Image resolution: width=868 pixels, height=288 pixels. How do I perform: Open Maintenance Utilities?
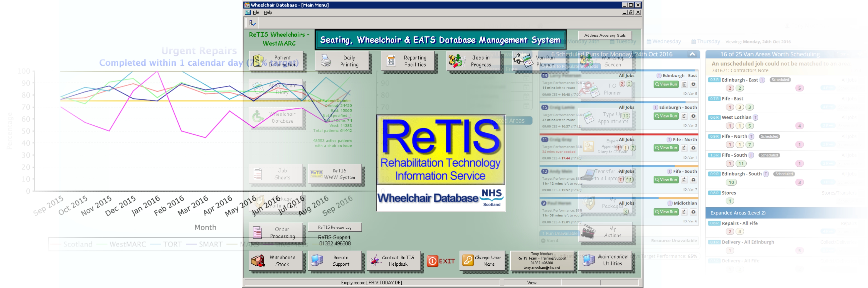(605, 260)
